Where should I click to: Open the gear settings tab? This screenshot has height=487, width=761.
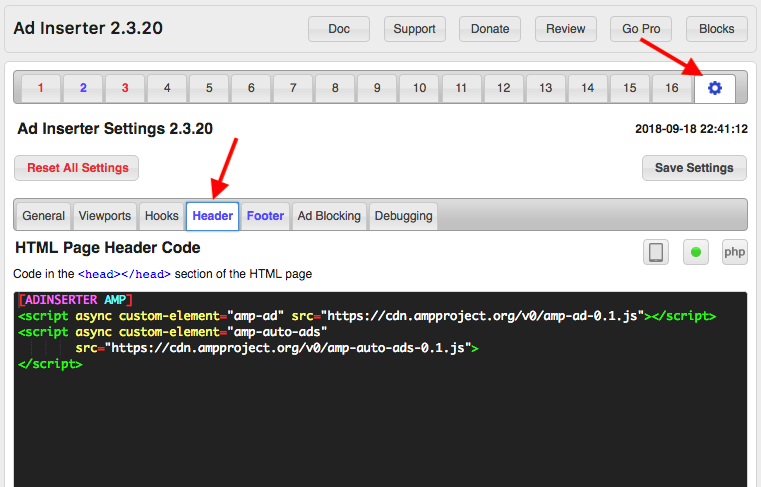[x=714, y=88]
